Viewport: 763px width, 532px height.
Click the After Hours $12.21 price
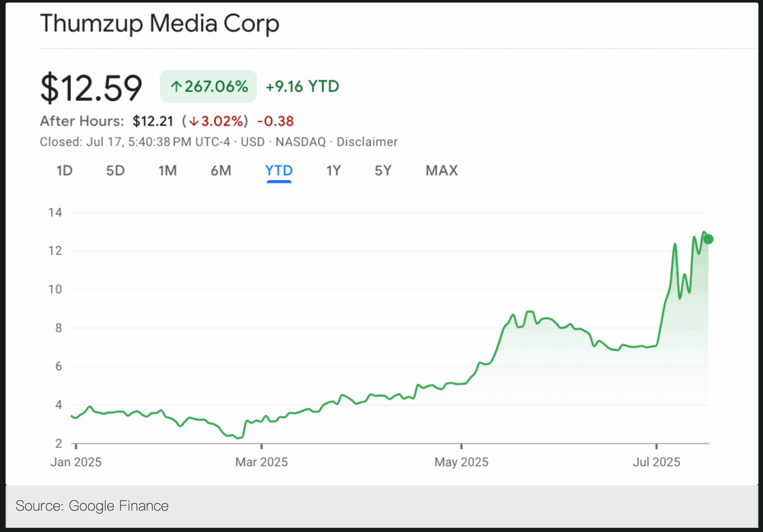coord(153,121)
